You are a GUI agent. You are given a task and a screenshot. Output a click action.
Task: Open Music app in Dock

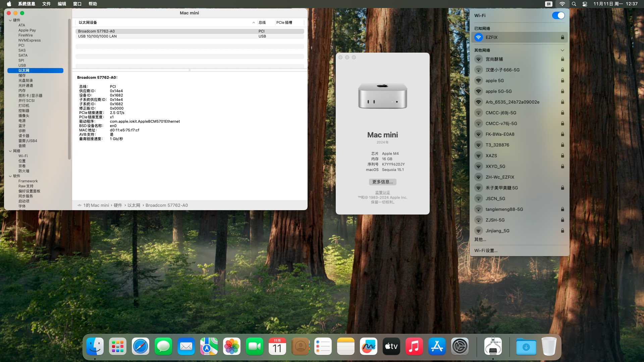click(x=414, y=346)
